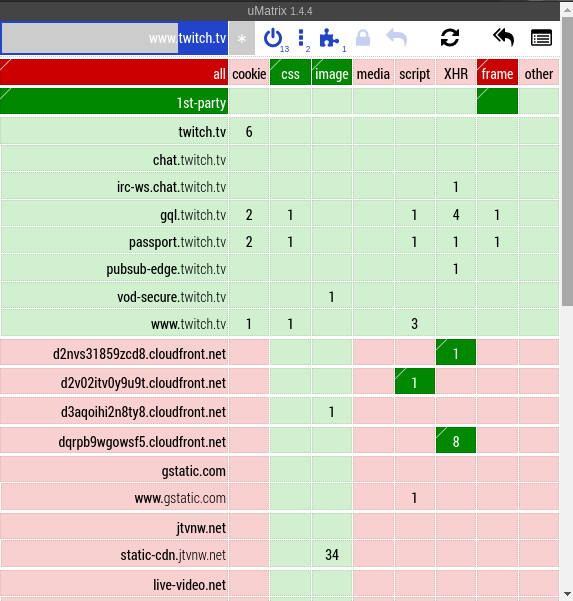Click the 'css' column header
The image size is (573, 601).
coord(290,72)
